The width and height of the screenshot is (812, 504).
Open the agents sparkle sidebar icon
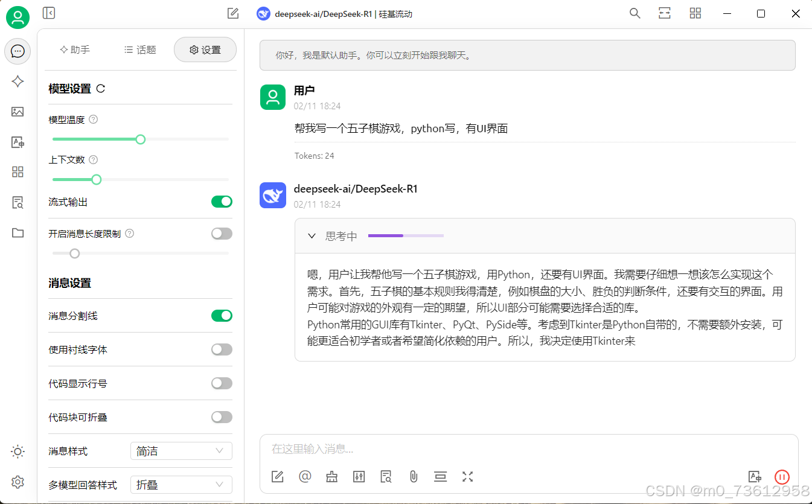click(x=18, y=81)
